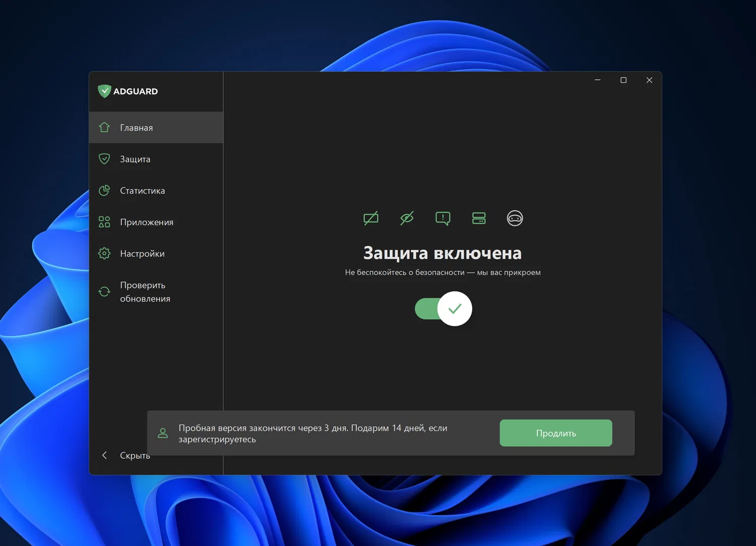Close the AdGuard window
This screenshot has height=546, width=756.
click(x=649, y=80)
